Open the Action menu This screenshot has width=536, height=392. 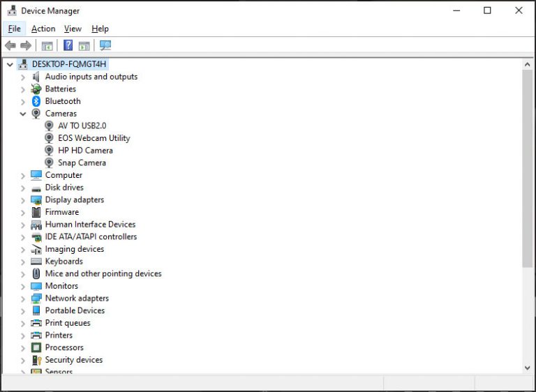43,29
